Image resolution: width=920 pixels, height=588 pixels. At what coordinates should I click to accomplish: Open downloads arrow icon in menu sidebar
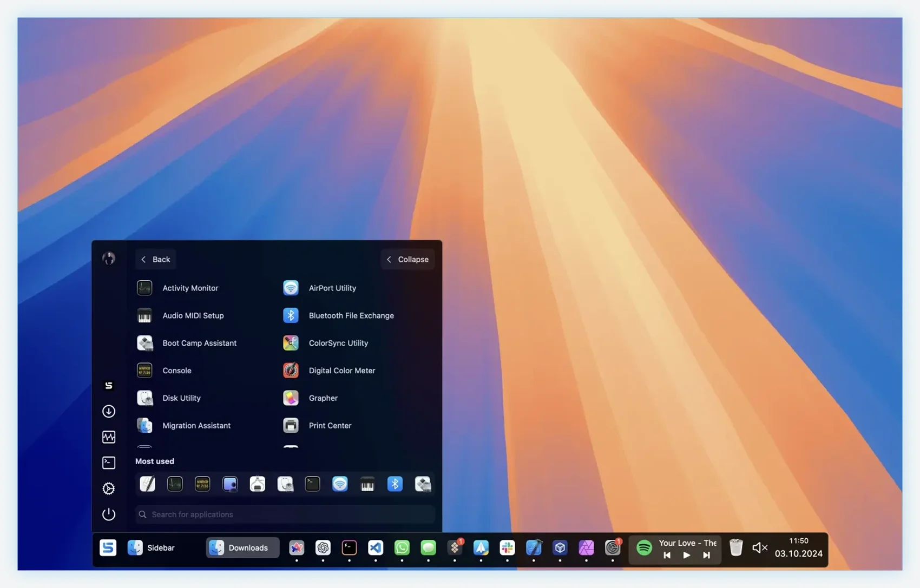pyautogui.click(x=109, y=412)
